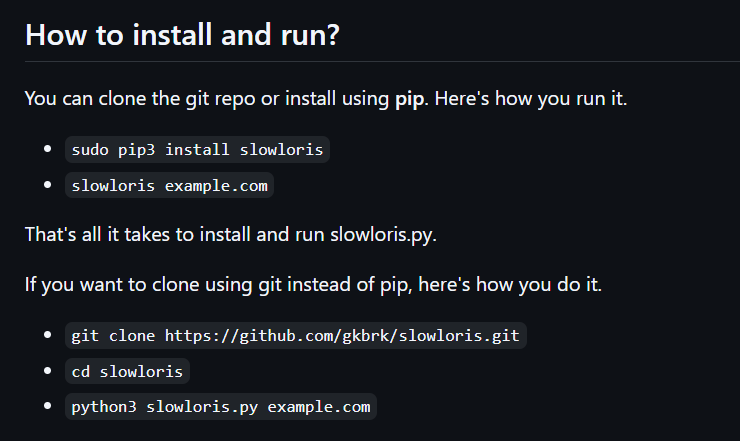
Task: Click the "sudo pip3 install slowloris" code snippet
Action: coord(197,150)
